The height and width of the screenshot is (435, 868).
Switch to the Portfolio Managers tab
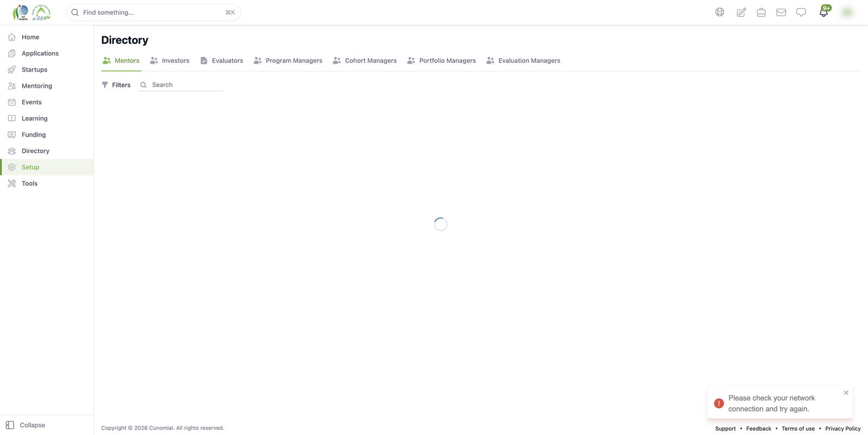point(442,61)
